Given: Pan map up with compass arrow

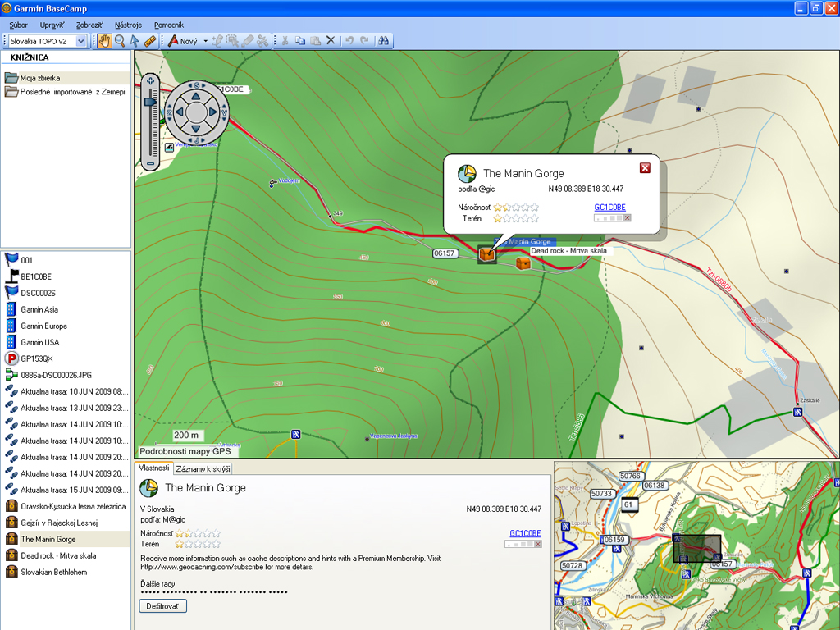Looking at the screenshot, I should coord(197,96).
